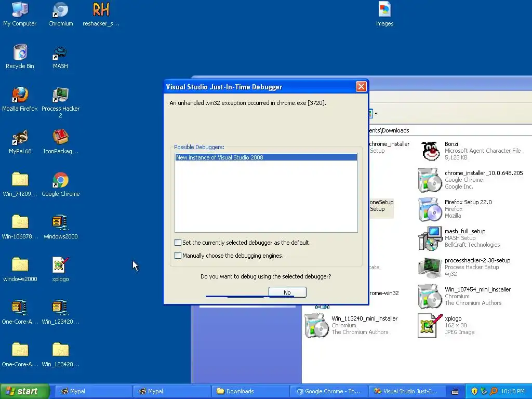The width and height of the screenshot is (532, 399).
Task: Switch to the Google Chrome taskbar button
Action: tap(328, 391)
